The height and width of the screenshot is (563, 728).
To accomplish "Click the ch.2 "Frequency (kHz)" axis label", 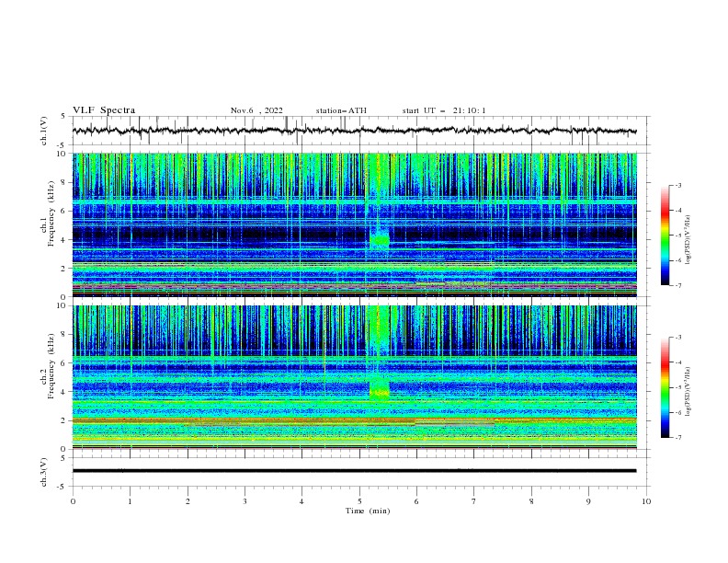I will pos(51,366).
